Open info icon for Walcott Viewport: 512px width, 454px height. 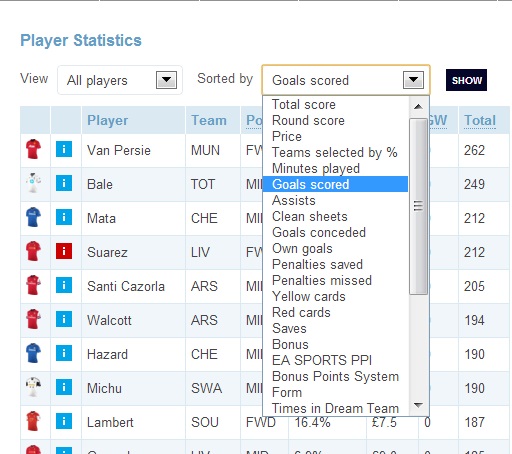pyautogui.click(x=64, y=319)
